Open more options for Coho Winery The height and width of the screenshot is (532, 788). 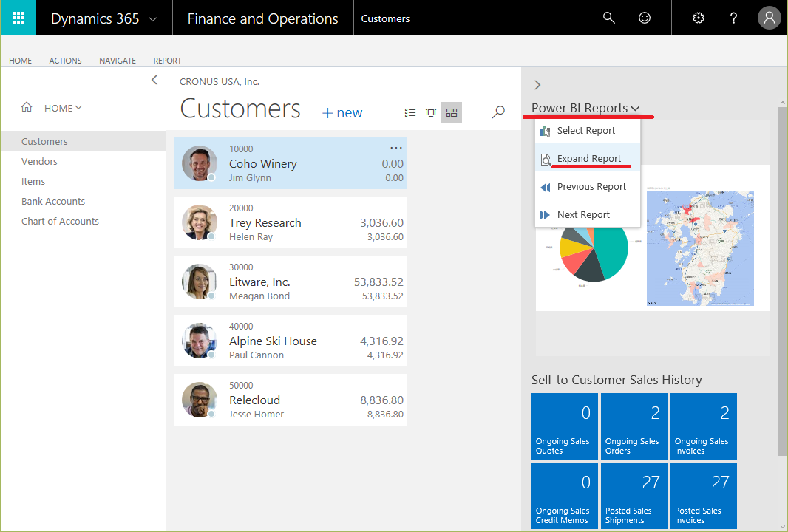(x=396, y=148)
